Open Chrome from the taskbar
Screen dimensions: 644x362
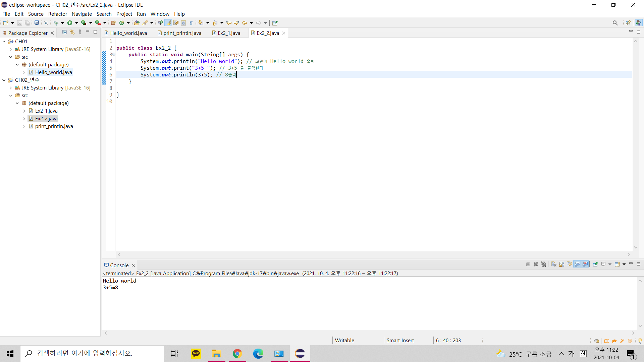[237, 353]
